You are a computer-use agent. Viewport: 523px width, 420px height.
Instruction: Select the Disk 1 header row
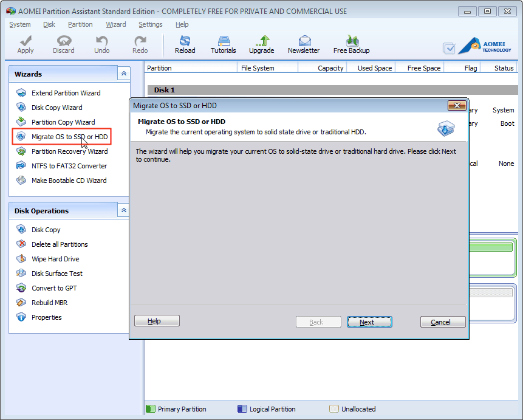332,90
